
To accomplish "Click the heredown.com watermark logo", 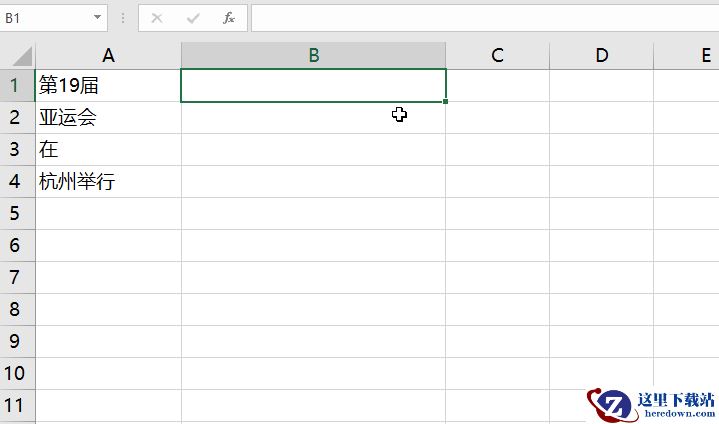I will (x=651, y=405).
